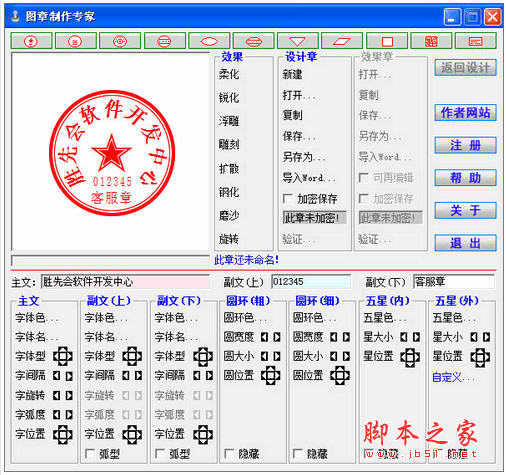Click the 退出 button
The width and height of the screenshot is (506, 475).
465,243
